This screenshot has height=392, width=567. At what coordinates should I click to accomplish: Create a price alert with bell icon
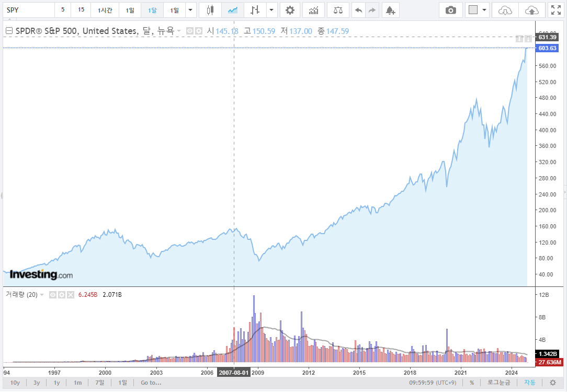click(x=391, y=10)
